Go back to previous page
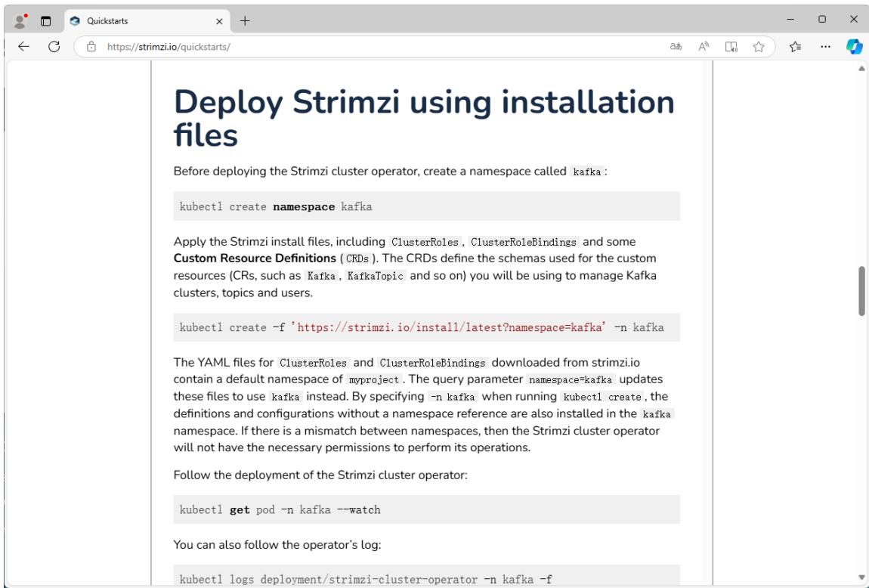 tap(23, 47)
